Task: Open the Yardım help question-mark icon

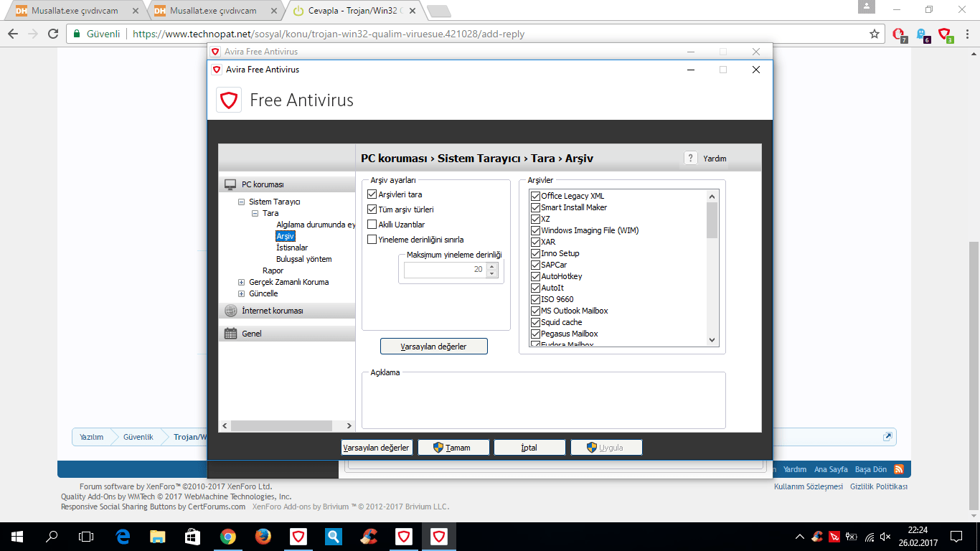Action: (690, 159)
